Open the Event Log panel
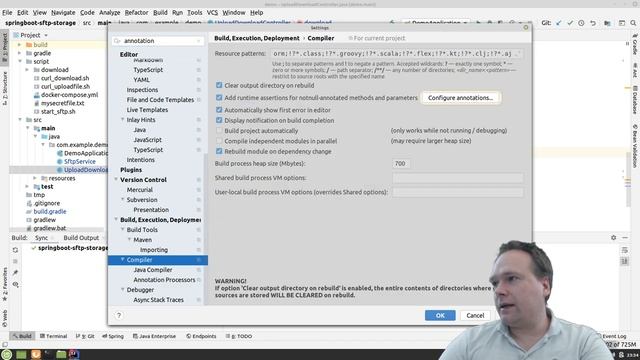This screenshot has height=360, width=640. pos(611,336)
